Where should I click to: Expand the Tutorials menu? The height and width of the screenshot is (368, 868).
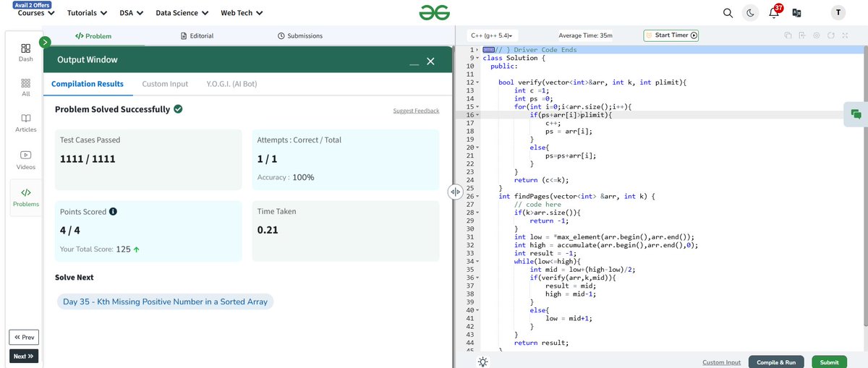[88, 13]
